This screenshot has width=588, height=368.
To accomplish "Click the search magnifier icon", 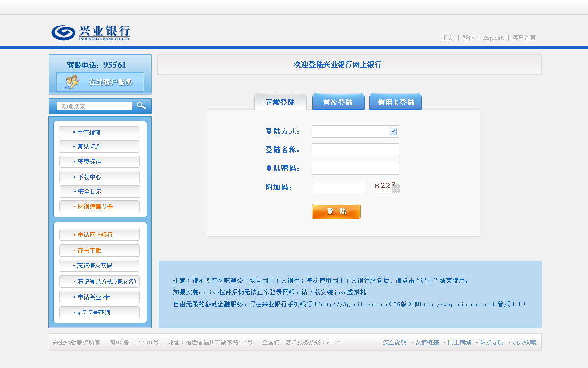I will click(x=142, y=106).
